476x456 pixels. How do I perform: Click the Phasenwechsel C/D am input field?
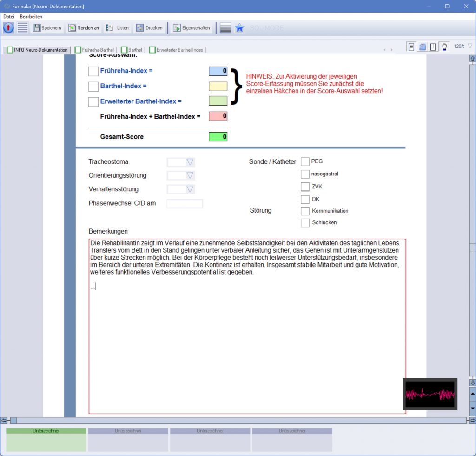pyautogui.click(x=185, y=204)
